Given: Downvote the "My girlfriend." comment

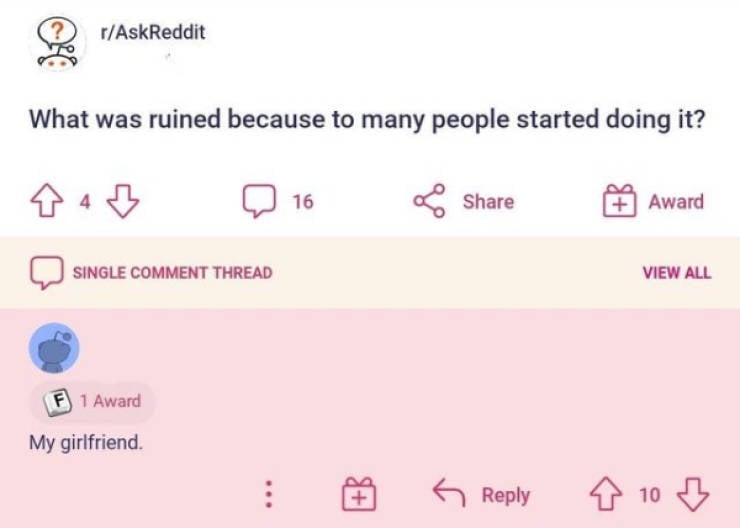Looking at the screenshot, I should (x=692, y=494).
